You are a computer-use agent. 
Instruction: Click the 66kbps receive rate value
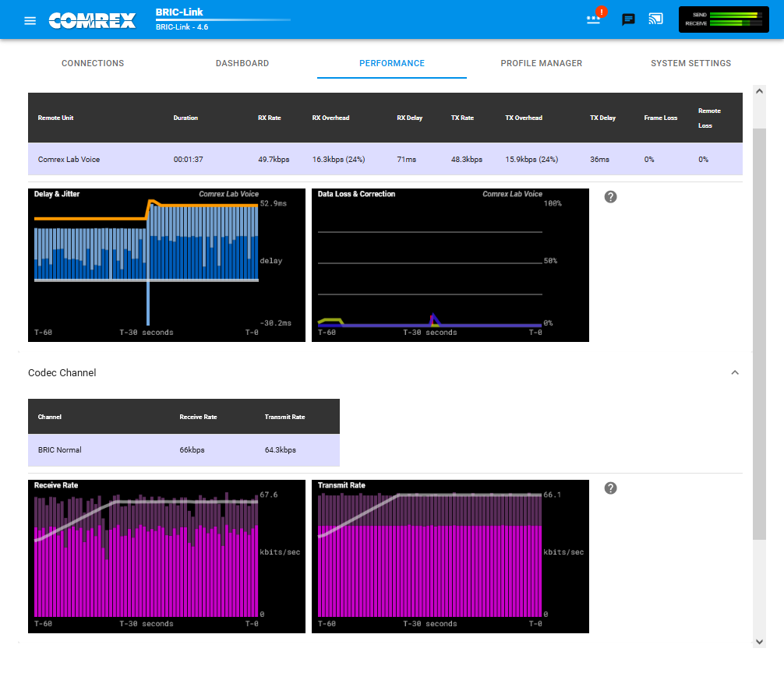click(x=192, y=450)
